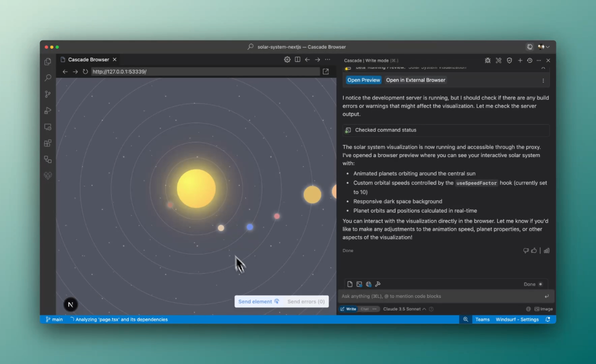Click the Codeium sidebar icon at bottom

point(48,175)
